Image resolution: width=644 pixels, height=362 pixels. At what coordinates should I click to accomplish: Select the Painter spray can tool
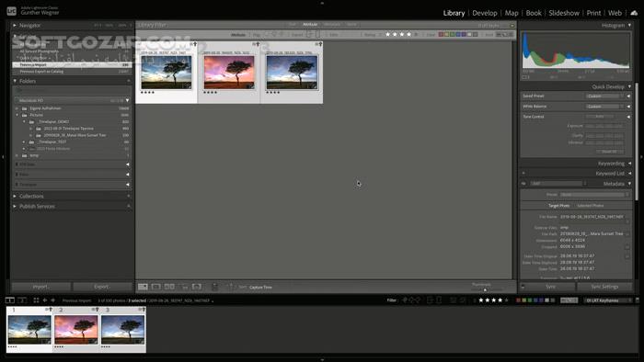pos(214,287)
